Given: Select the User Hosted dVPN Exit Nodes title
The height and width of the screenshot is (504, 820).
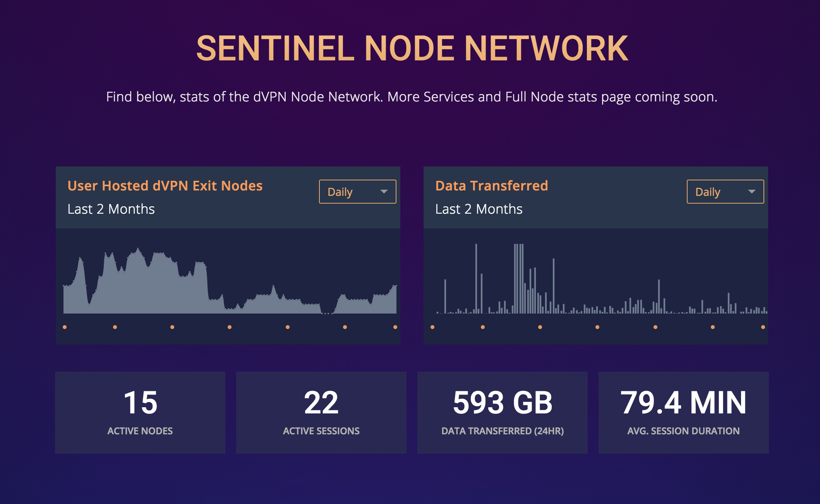Looking at the screenshot, I should tap(165, 186).
